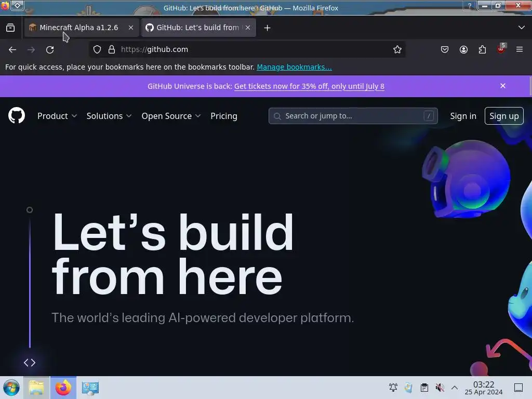Image resolution: width=532 pixels, height=399 pixels.
Task: Open Firefox View recent browsing icon
Action: click(10, 28)
